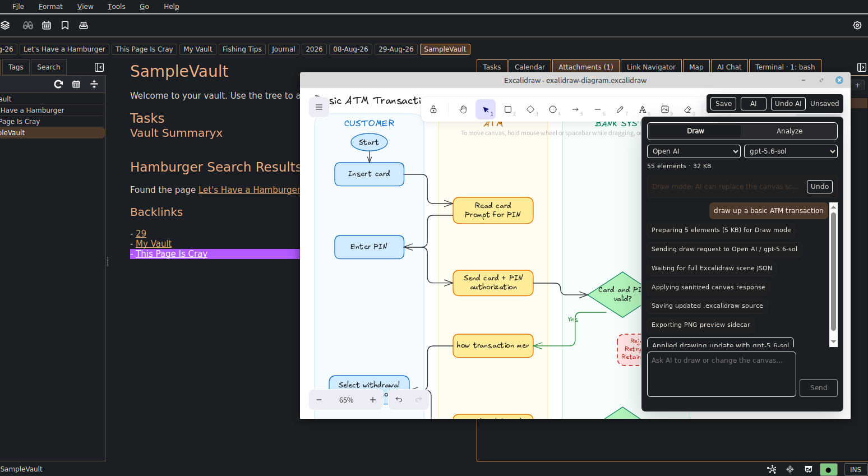This screenshot has width=868, height=476.
Task: Choose the ellipse shape tool
Action: coord(553,109)
